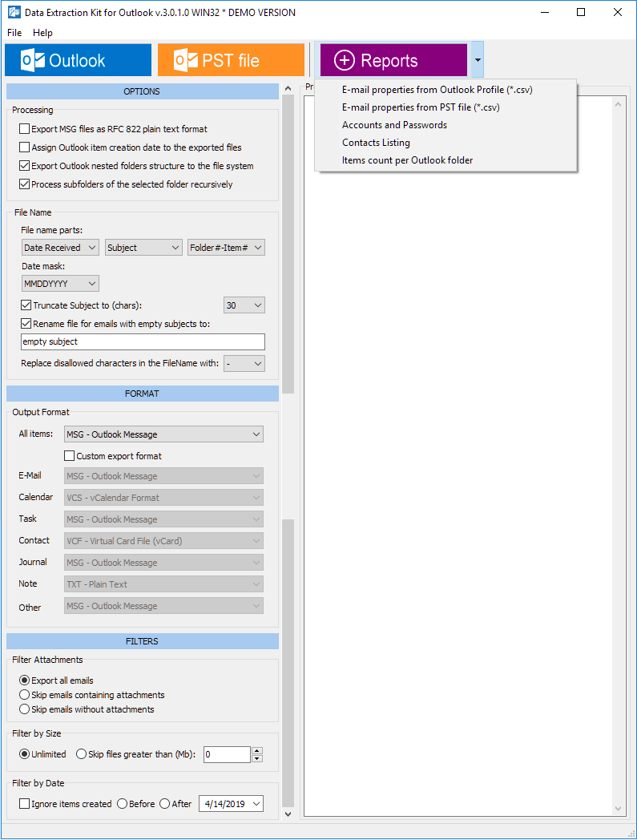Decrease size limit with spinner down arrow
The height and width of the screenshot is (840, 637).
(x=257, y=758)
